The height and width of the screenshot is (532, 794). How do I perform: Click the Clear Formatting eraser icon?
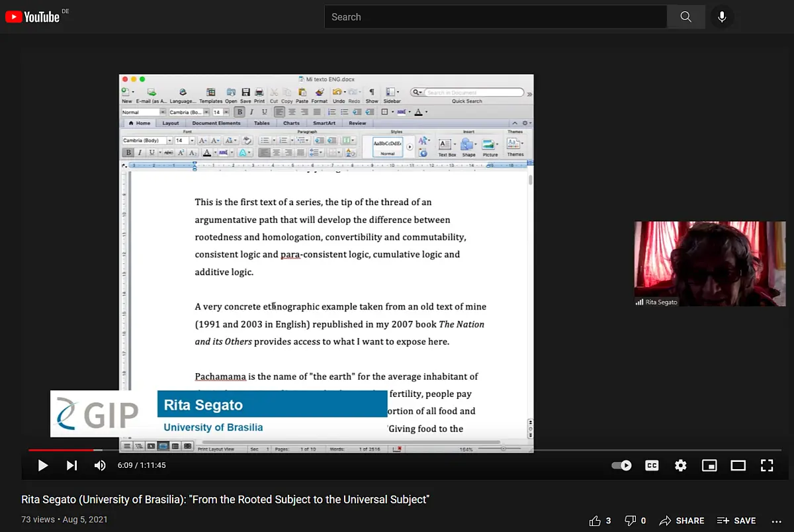tap(247, 140)
